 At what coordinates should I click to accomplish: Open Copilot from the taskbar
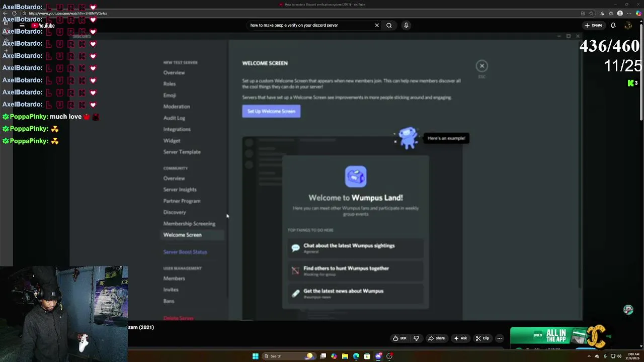click(x=334, y=356)
